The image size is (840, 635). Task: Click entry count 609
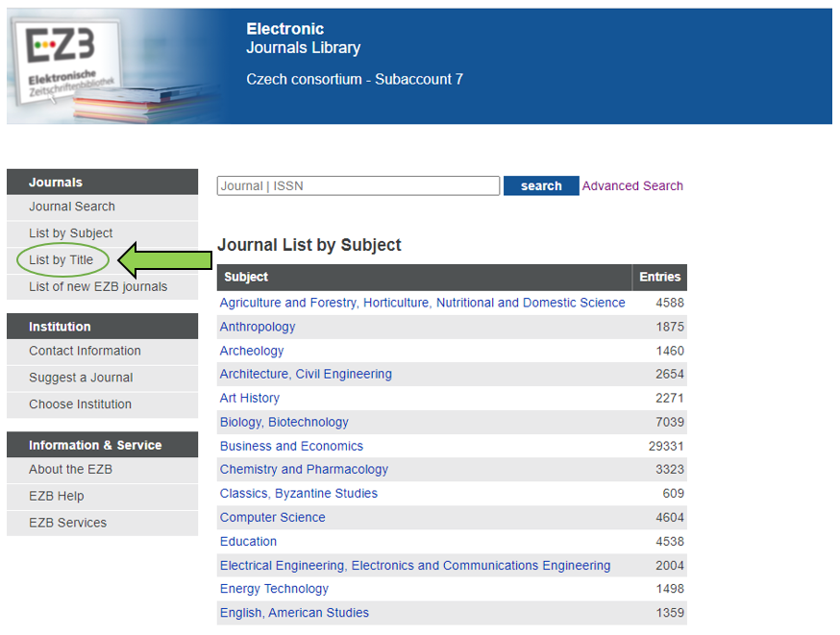coord(674,494)
